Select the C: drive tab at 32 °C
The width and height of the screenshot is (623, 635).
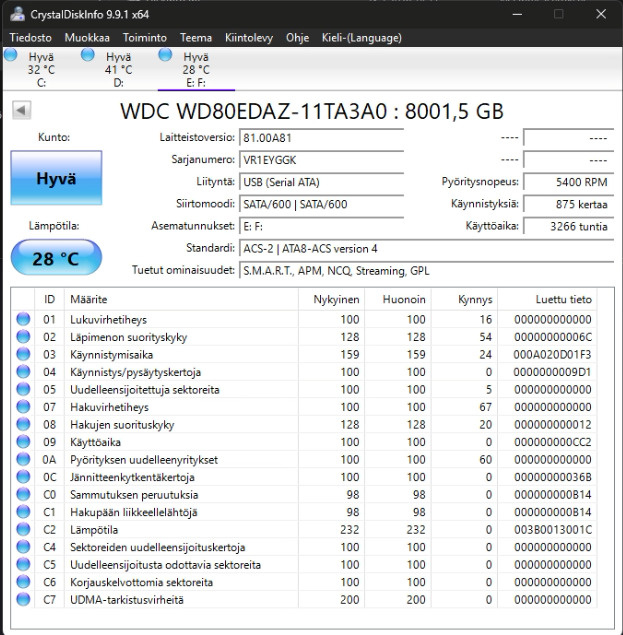41,70
